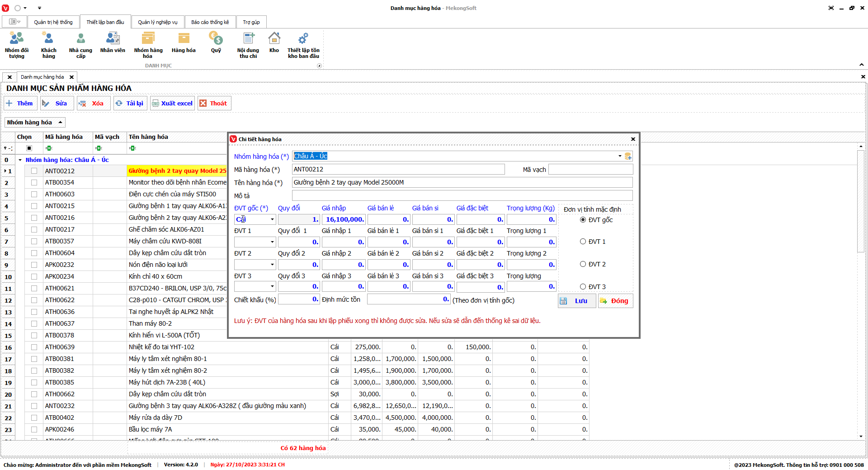Switch to the Báo cáo thống kê tab

210,22
